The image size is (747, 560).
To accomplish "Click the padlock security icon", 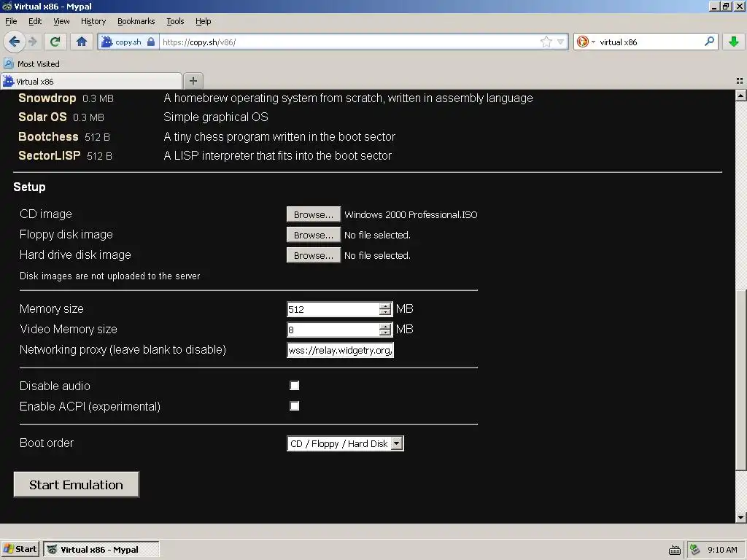I will 151,42.
